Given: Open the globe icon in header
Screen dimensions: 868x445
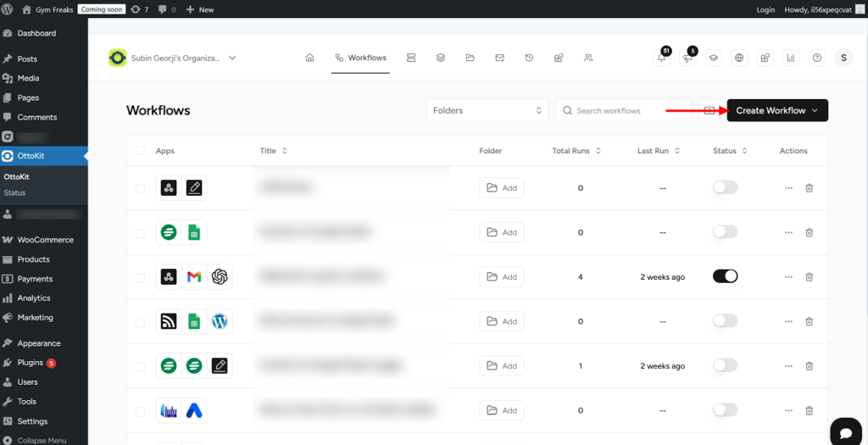Looking at the screenshot, I should click(x=740, y=58).
